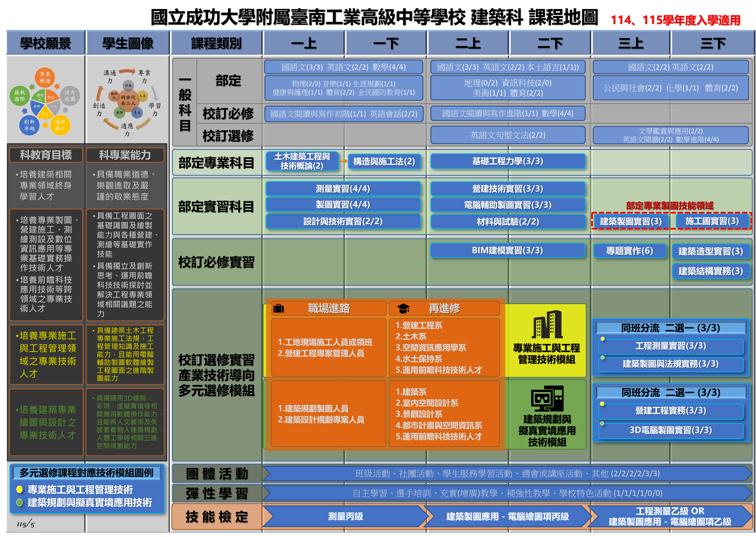Click the VR computer icon in green module

[x=547, y=398]
